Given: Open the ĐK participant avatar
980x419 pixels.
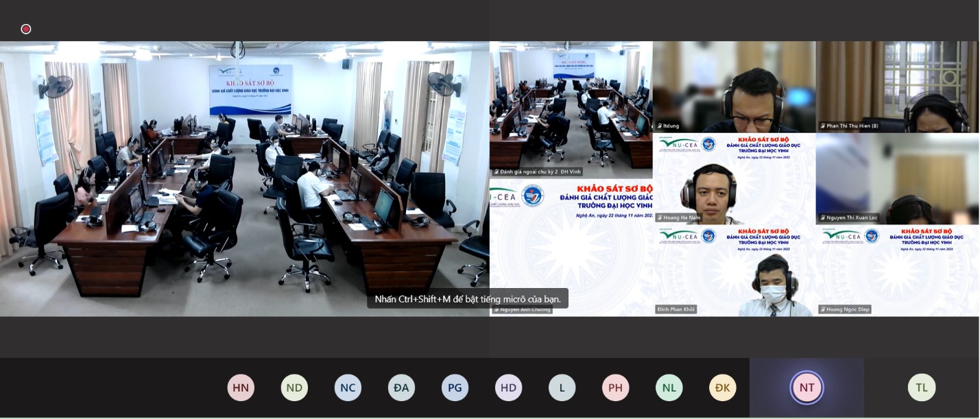Looking at the screenshot, I should pyautogui.click(x=722, y=387).
